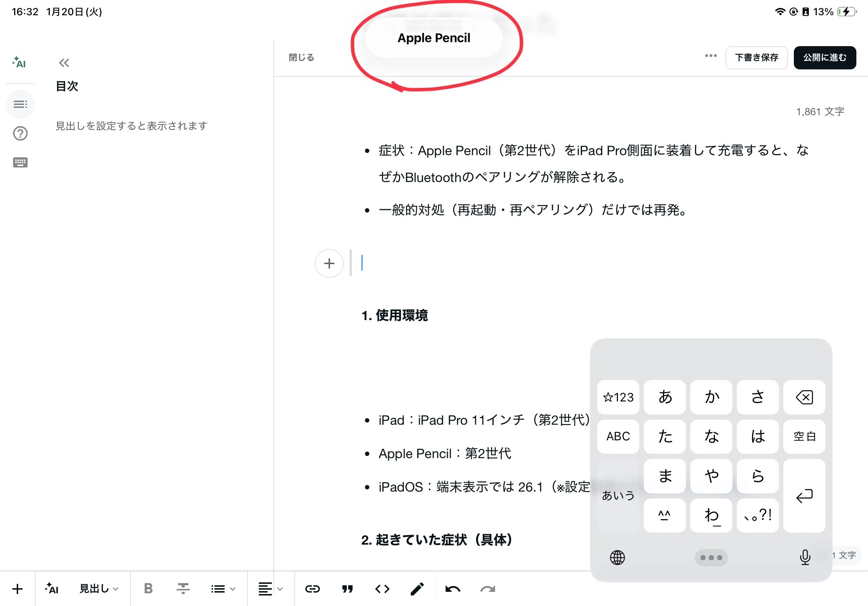Tap the あ key on the keyboard
The image size is (868, 606).
point(664,397)
